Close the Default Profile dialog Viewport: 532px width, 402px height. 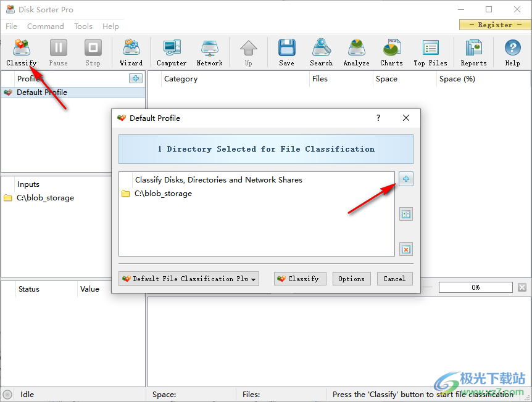tap(405, 118)
